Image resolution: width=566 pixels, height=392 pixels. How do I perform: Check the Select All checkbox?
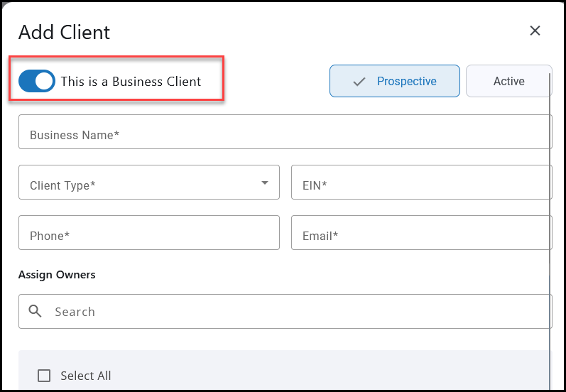tap(44, 376)
